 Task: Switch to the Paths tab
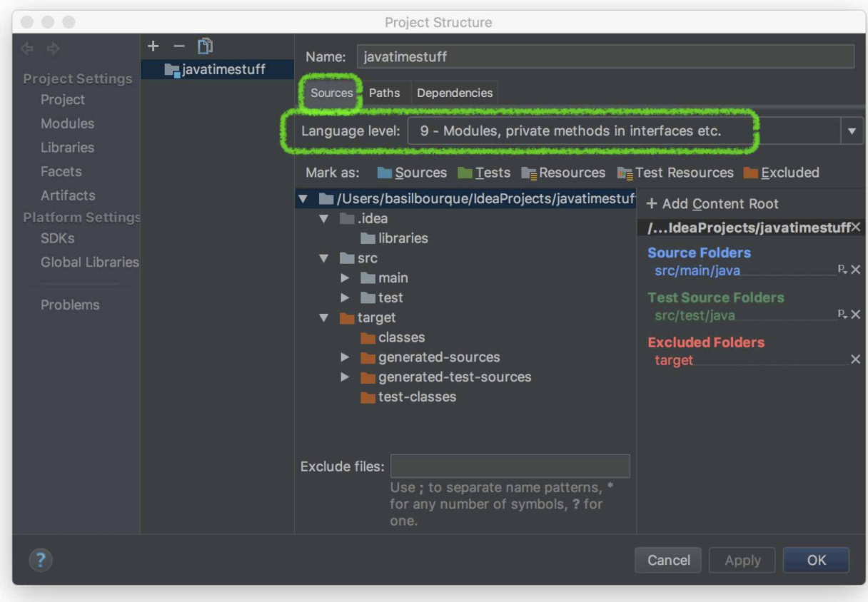coord(385,93)
